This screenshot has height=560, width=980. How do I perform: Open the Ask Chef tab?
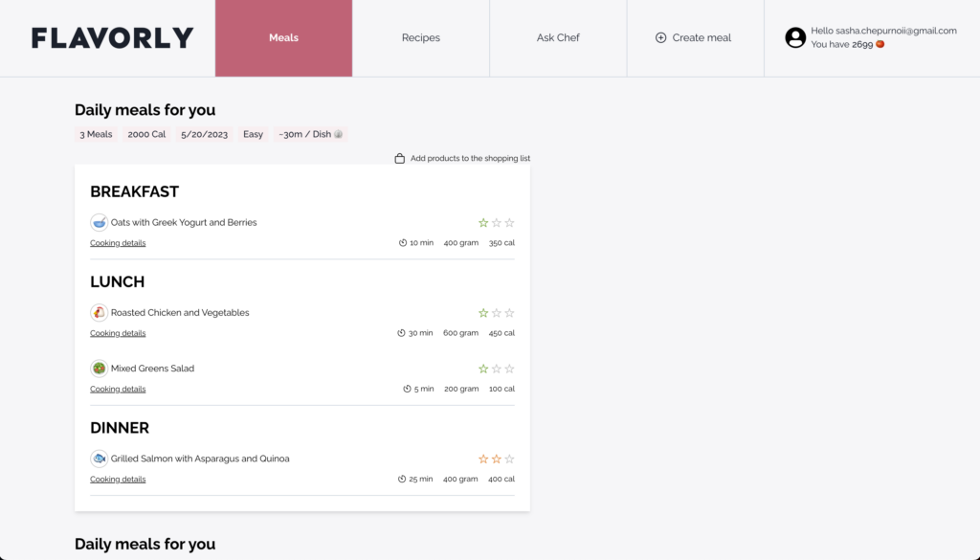558,38
